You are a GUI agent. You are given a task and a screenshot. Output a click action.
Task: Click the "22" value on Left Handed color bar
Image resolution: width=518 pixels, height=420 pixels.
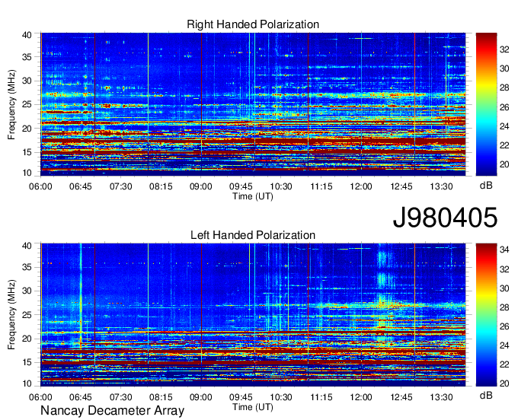[x=504, y=364]
